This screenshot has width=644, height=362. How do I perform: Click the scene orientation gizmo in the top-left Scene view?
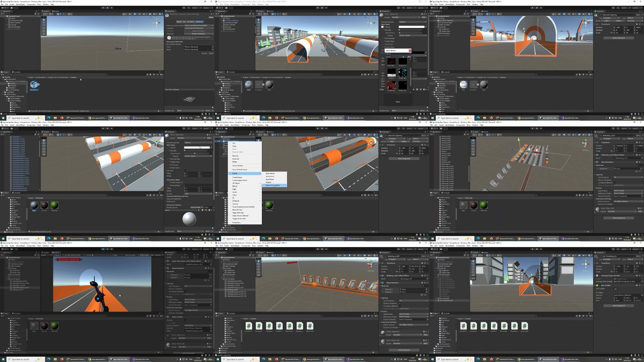156,23
